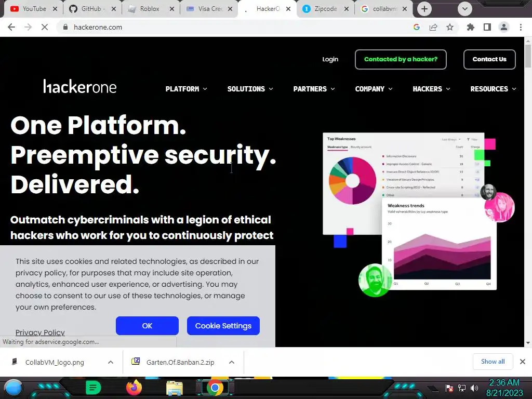Image resolution: width=532 pixels, height=399 pixels.
Task: Expand the PLATFORM menu
Action: 187,89
